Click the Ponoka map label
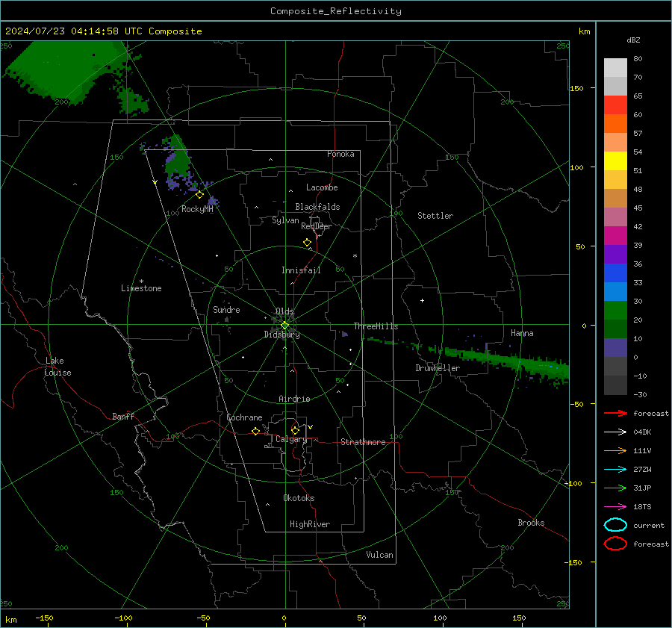 [x=340, y=154]
